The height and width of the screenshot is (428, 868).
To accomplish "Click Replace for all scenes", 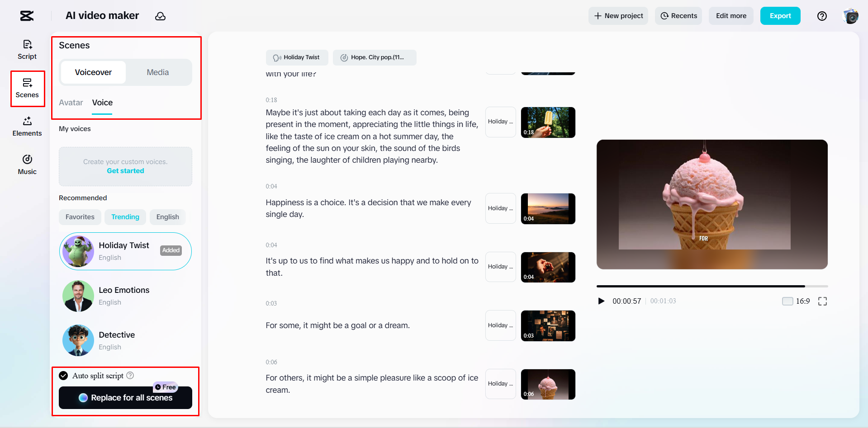I will coord(125,398).
